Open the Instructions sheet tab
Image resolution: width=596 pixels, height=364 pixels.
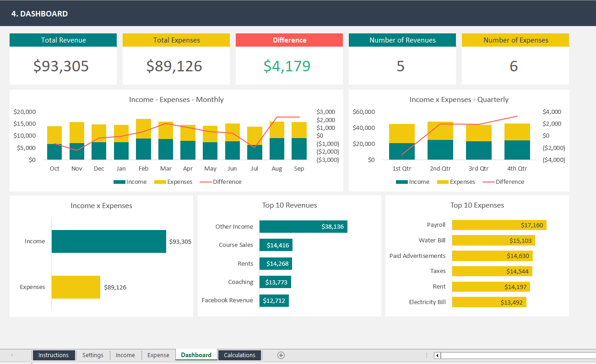point(54,355)
